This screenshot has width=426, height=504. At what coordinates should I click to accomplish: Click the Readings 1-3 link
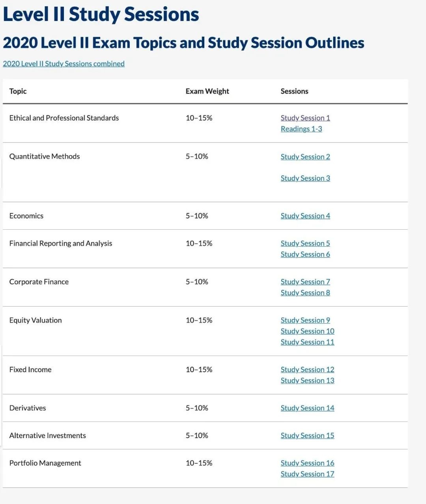301,129
